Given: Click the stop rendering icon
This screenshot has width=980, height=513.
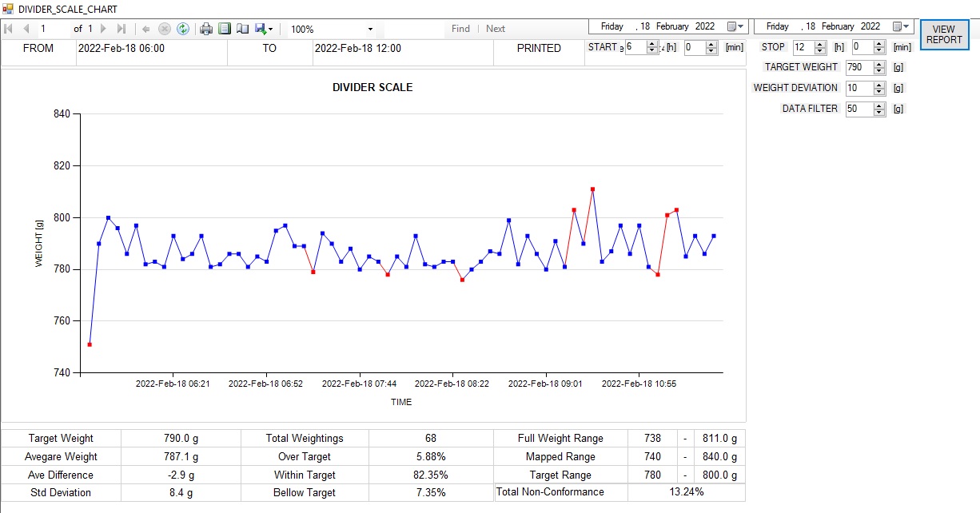Looking at the screenshot, I should click(165, 29).
